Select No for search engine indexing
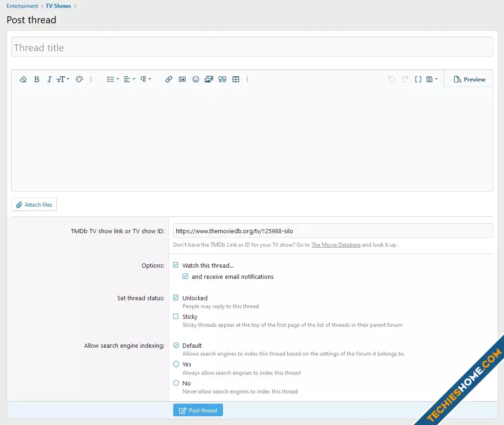 (176, 383)
